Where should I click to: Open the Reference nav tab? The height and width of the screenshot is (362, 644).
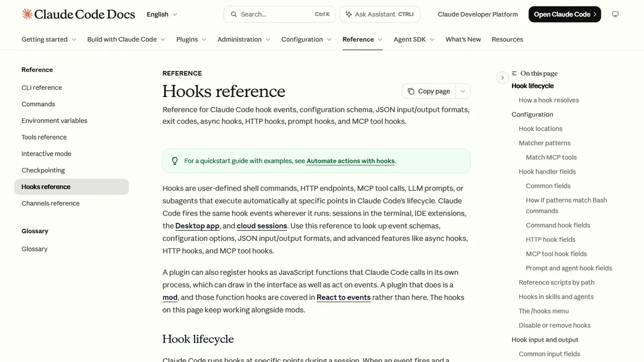coord(362,39)
